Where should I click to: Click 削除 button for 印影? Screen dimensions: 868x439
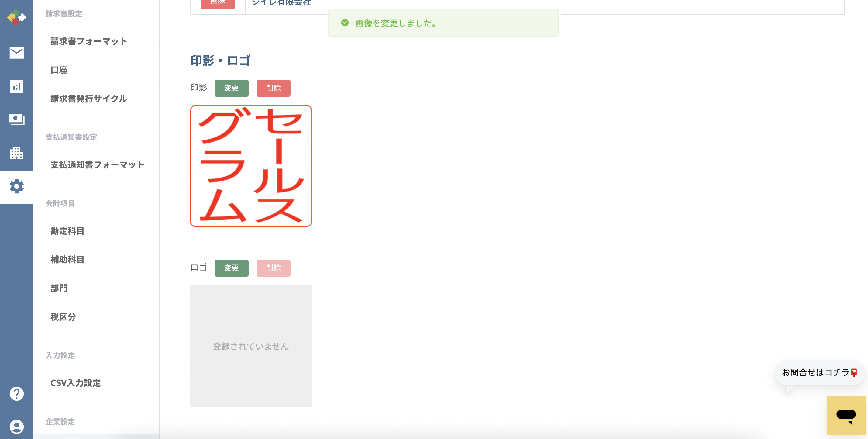point(273,88)
